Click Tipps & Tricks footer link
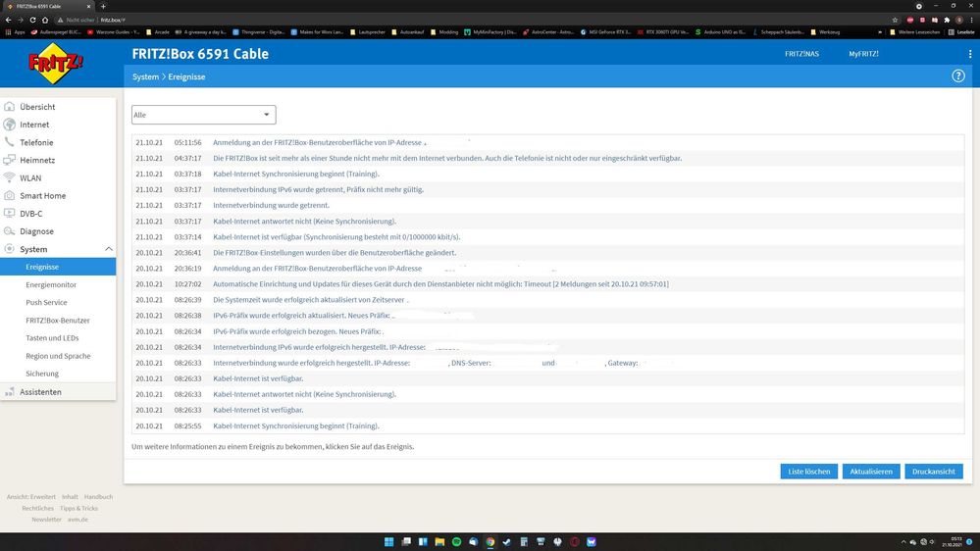Viewport: 980px width, 551px height. point(78,509)
